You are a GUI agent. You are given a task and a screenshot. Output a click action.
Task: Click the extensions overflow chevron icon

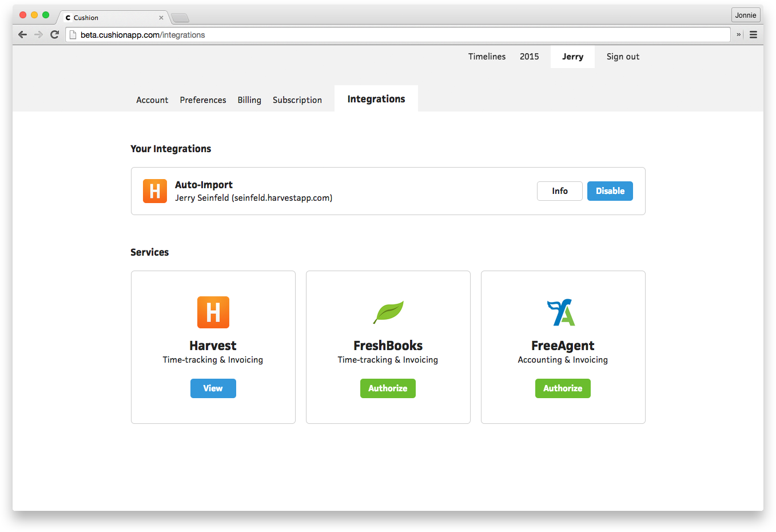(x=738, y=35)
